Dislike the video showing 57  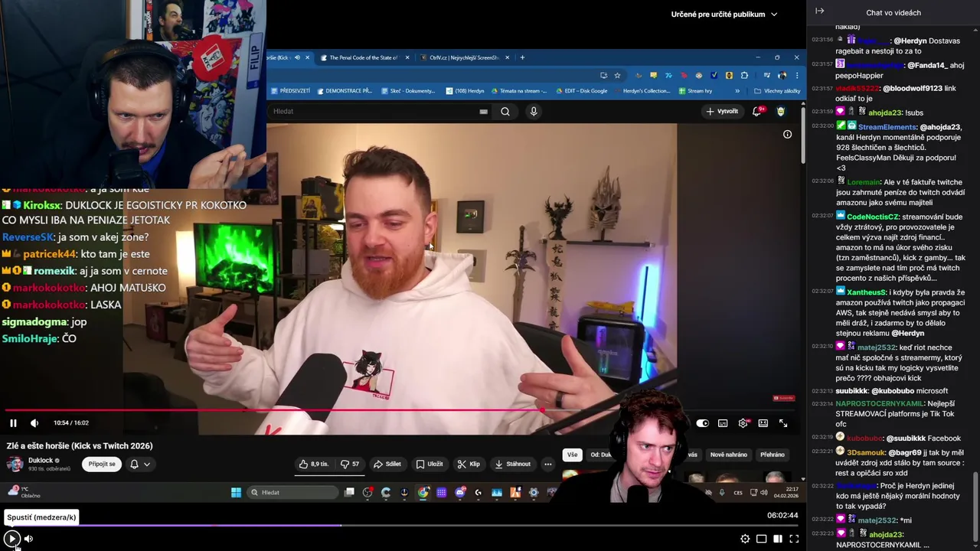[350, 464]
